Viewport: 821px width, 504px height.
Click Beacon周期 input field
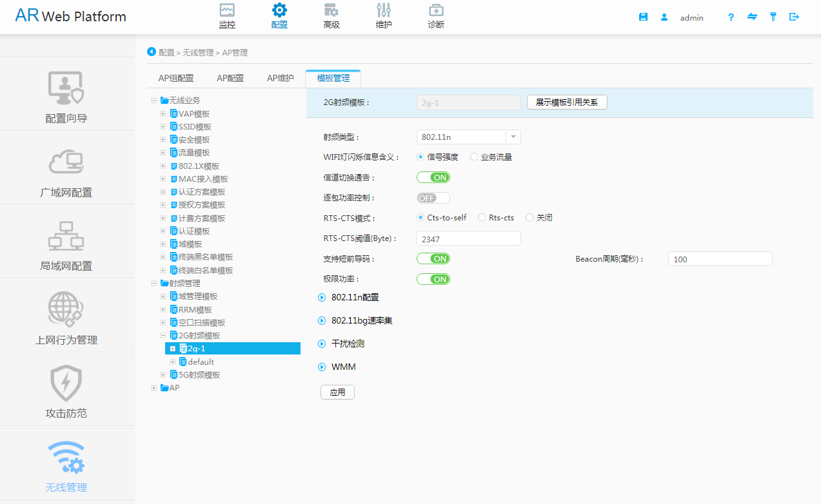pyautogui.click(x=720, y=259)
